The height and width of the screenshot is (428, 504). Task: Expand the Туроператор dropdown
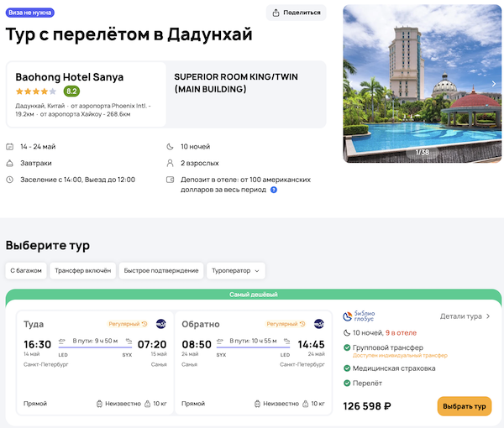(x=236, y=270)
